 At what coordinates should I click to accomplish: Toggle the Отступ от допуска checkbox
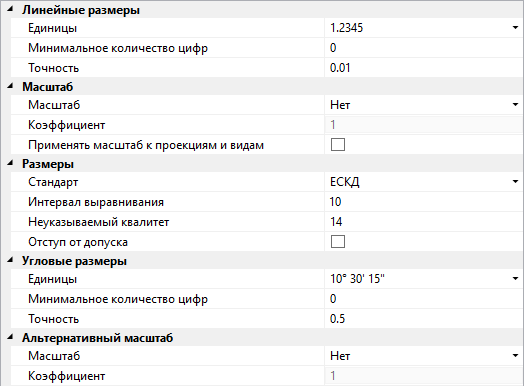pos(338,242)
